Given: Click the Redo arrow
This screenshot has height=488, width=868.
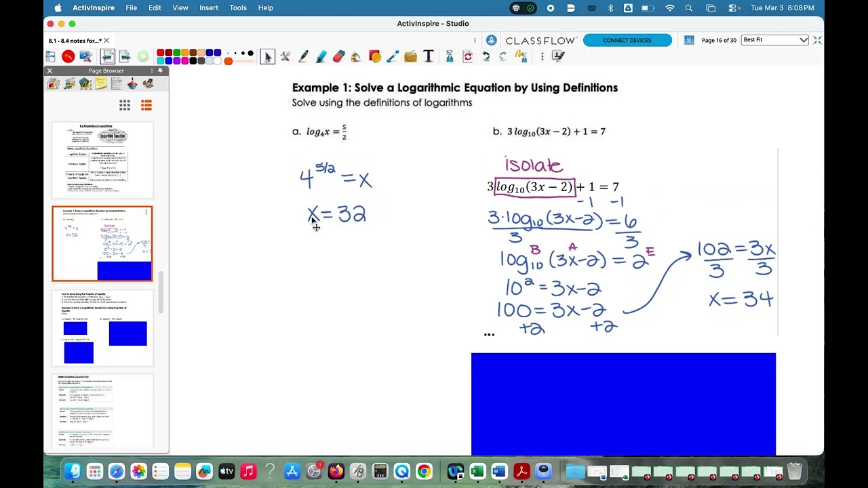Looking at the screenshot, I should (502, 57).
